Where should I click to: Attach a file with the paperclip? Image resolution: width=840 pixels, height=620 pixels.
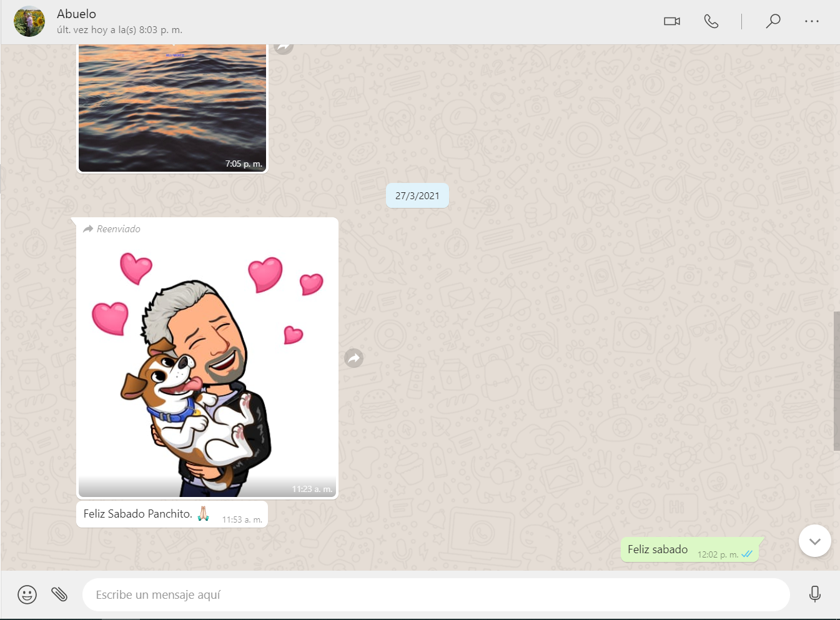[x=59, y=594]
